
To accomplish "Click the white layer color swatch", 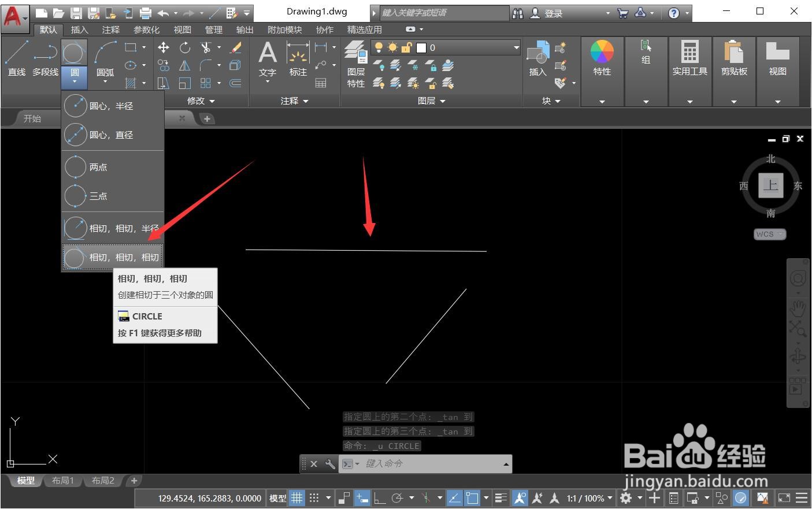I will pos(421,47).
